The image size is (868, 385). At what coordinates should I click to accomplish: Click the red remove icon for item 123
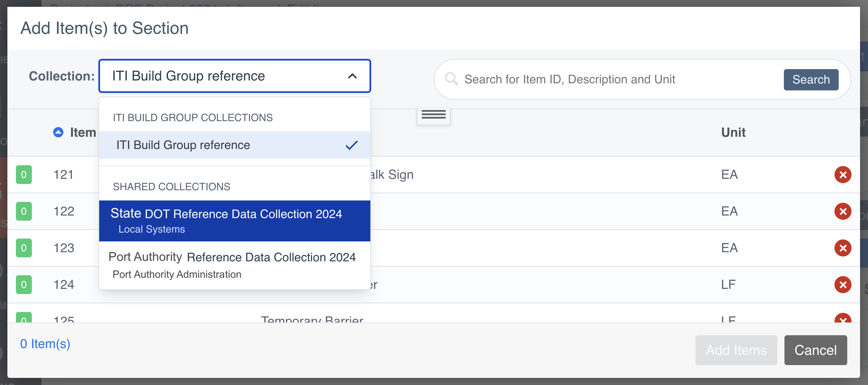[842, 248]
